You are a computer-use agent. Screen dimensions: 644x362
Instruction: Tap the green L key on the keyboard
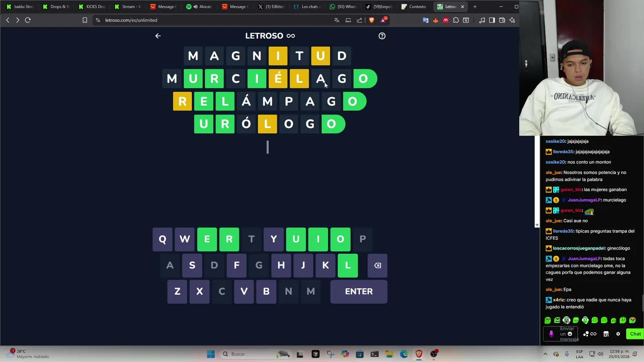click(x=348, y=265)
